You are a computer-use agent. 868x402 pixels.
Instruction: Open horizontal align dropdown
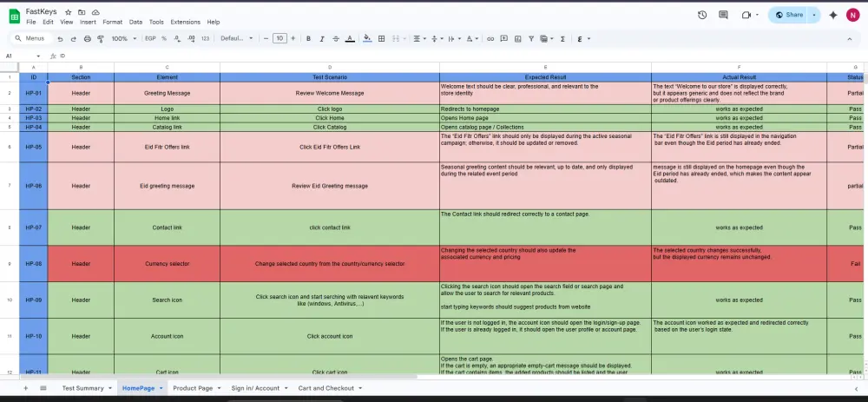coord(420,39)
